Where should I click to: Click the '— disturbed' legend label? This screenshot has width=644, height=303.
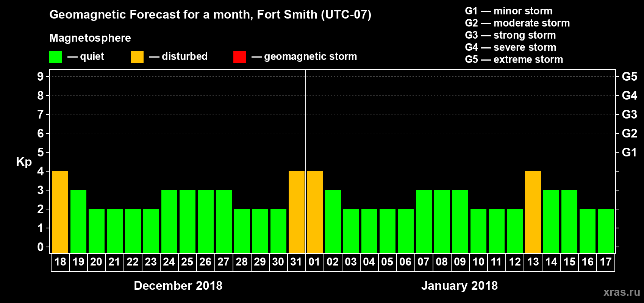pos(178,56)
